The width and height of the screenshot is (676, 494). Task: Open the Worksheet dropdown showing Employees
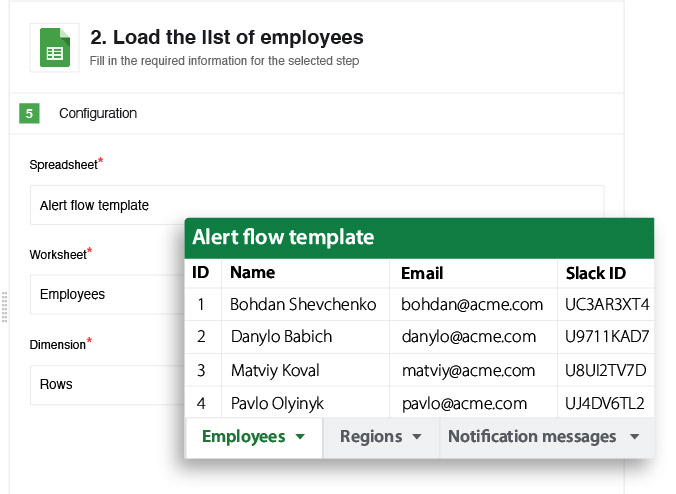[x=108, y=294]
